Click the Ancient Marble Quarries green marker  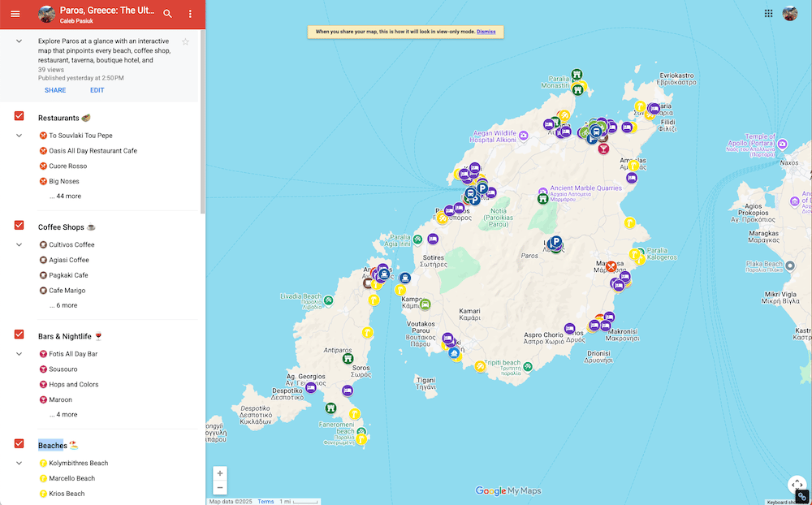(542, 198)
